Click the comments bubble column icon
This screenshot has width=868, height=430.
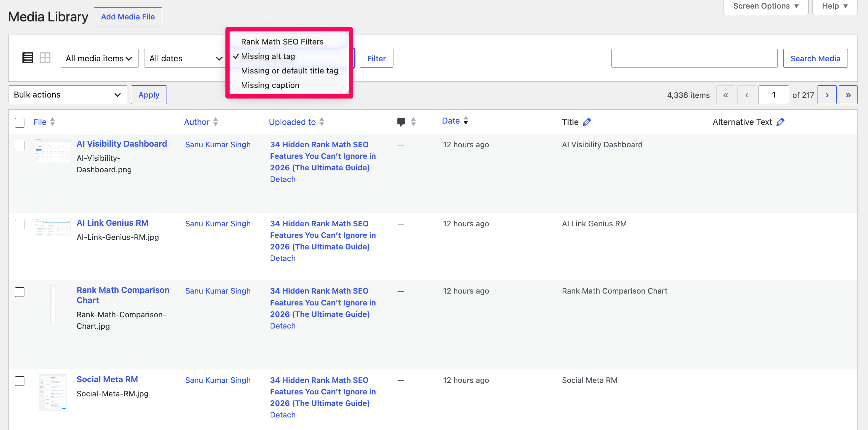(401, 122)
